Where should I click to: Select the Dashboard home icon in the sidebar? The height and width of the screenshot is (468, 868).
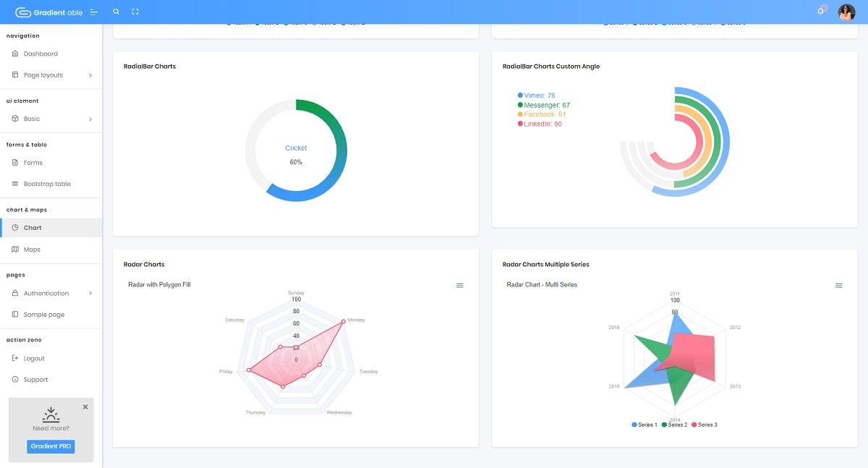(x=16, y=53)
